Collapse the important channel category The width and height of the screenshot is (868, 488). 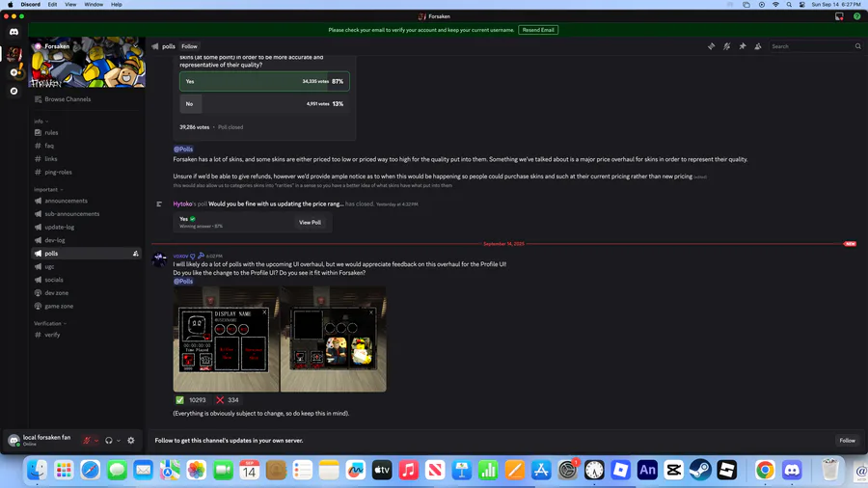pos(49,189)
